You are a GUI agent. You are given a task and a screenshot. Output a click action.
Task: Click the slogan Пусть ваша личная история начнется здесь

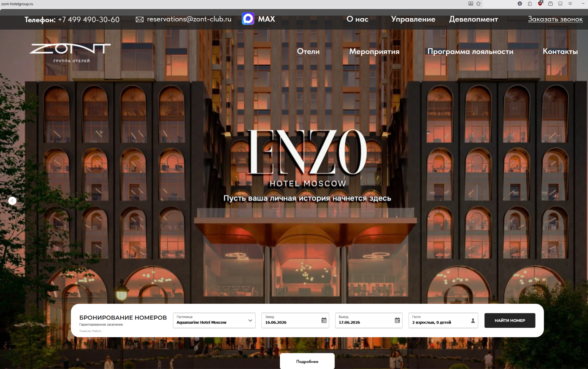(x=307, y=198)
